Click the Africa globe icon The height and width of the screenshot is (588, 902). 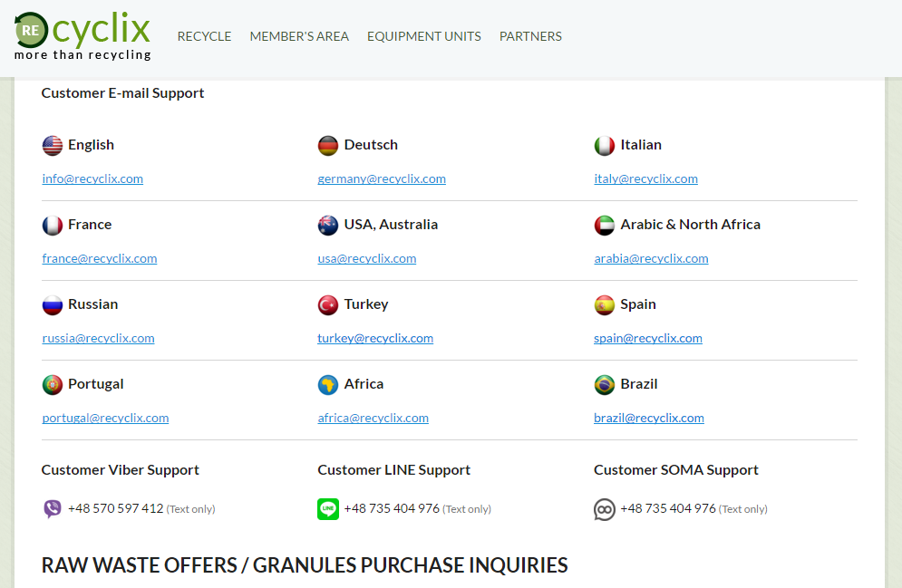click(x=328, y=384)
